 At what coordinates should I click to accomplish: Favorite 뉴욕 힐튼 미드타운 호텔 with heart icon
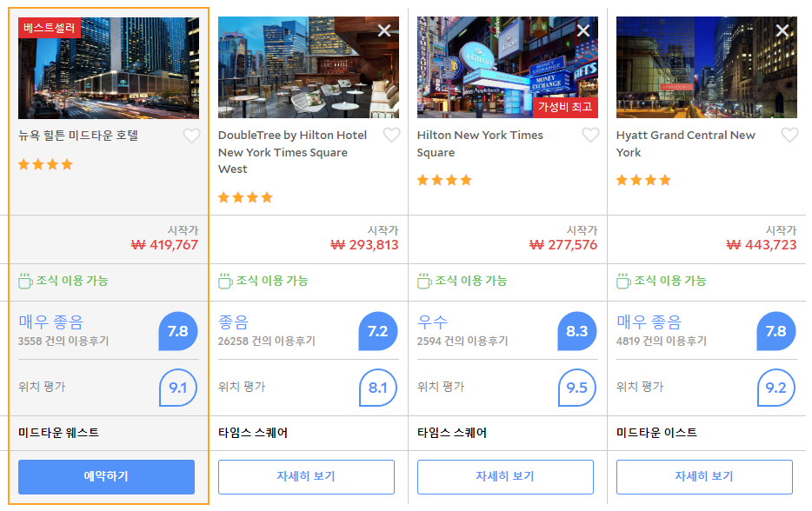[191, 136]
